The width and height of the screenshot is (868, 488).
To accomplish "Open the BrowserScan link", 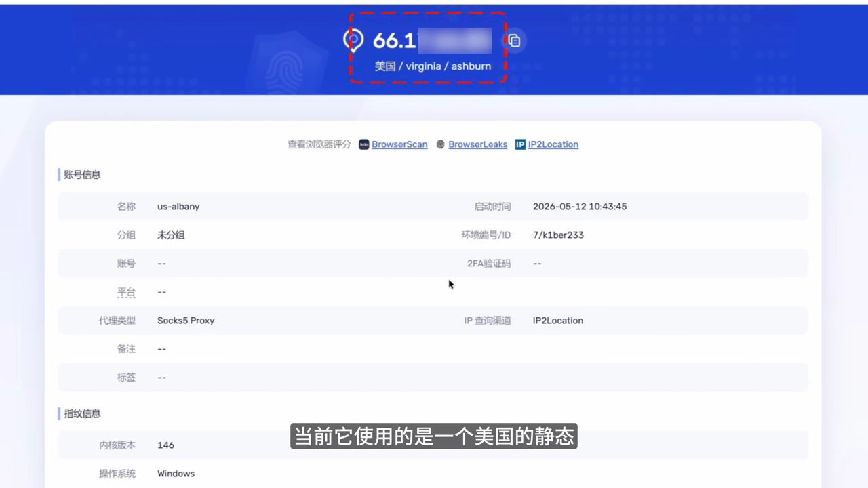I will [399, 144].
